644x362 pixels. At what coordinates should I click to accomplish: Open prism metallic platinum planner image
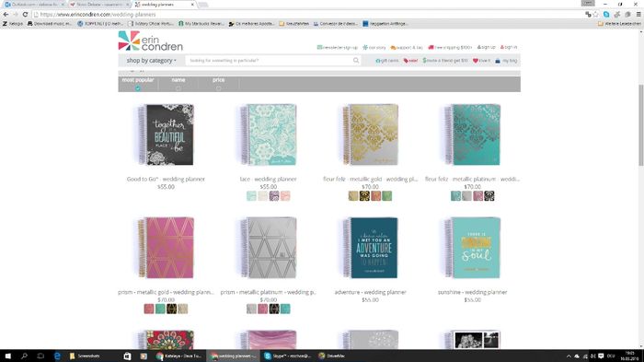coord(269,248)
